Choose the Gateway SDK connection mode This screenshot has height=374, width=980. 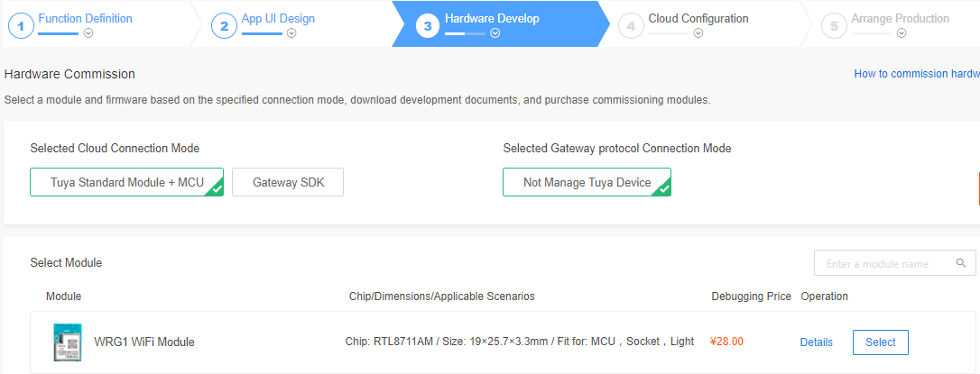click(288, 182)
